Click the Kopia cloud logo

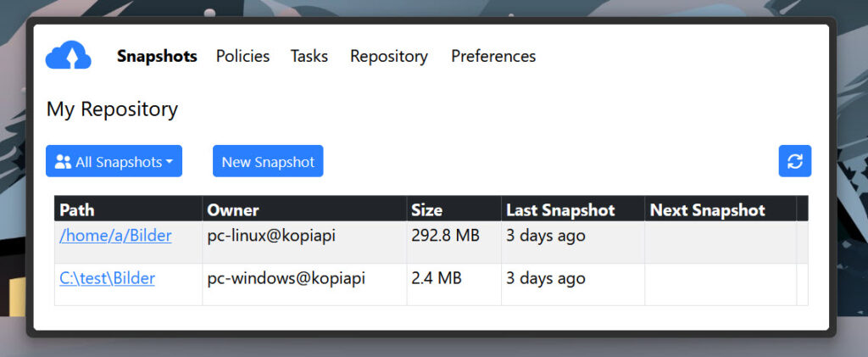(68, 56)
